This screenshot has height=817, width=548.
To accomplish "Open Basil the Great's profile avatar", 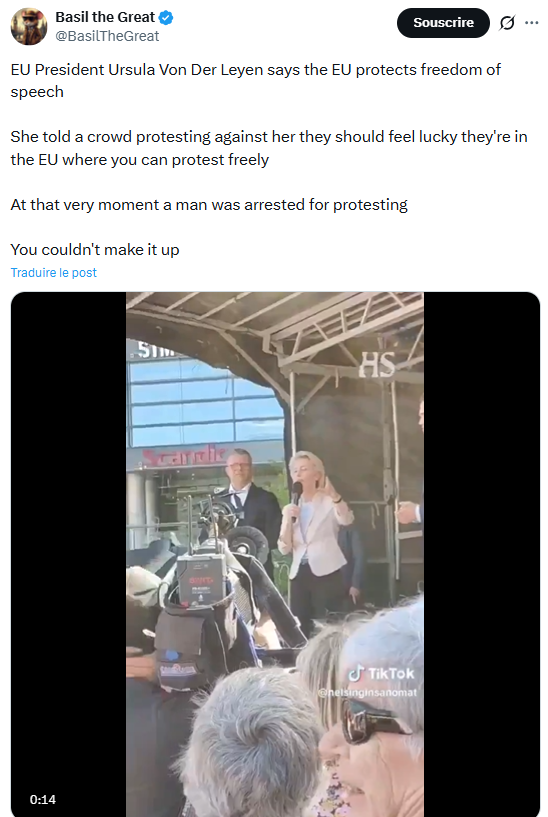I will click(29, 27).
